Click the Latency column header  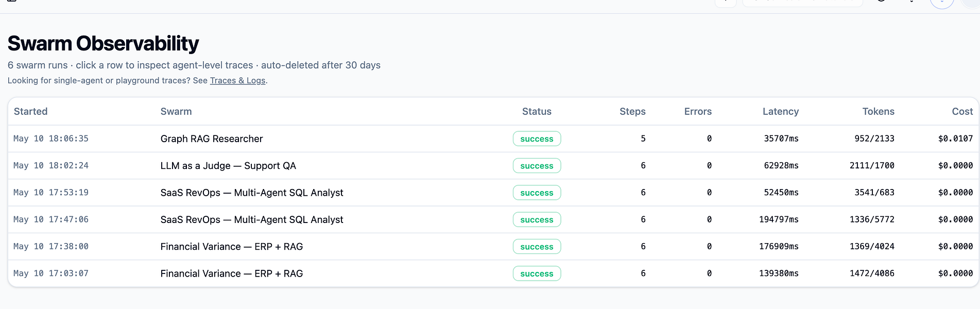point(780,111)
